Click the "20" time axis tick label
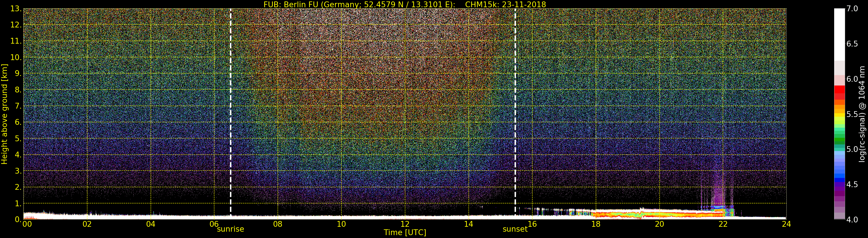Screen dimensions: 868x238 (x=659, y=224)
